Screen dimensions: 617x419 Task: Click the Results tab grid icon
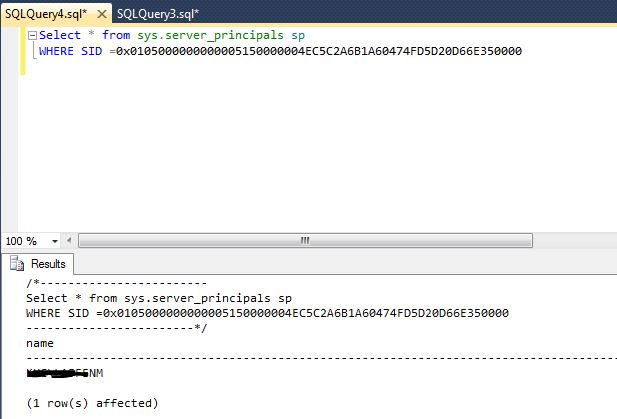point(17,264)
